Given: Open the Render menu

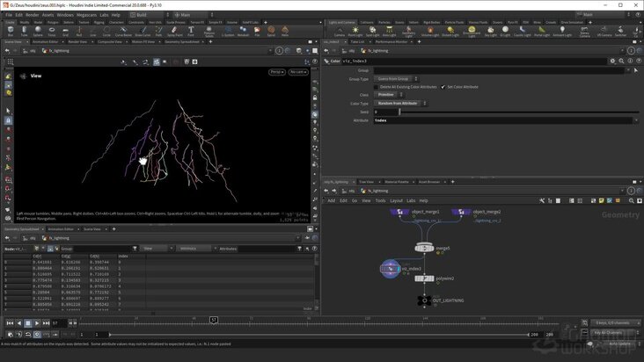Looking at the screenshot, I should click(33, 15).
